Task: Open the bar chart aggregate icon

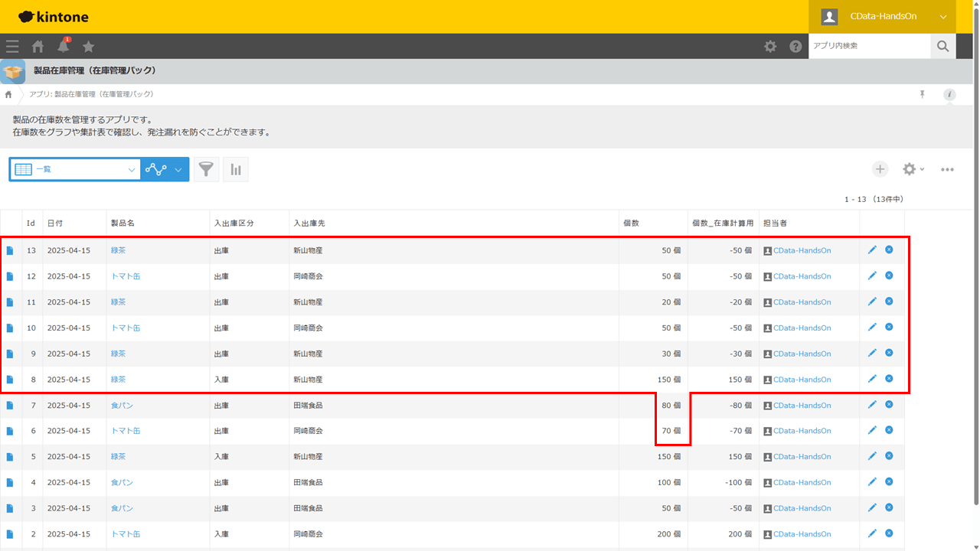Action: [236, 170]
